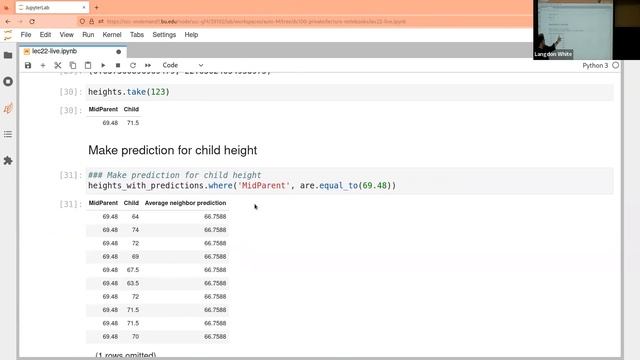Open the Tabs menu
The height and width of the screenshot is (360, 640).
pyautogui.click(x=137, y=35)
